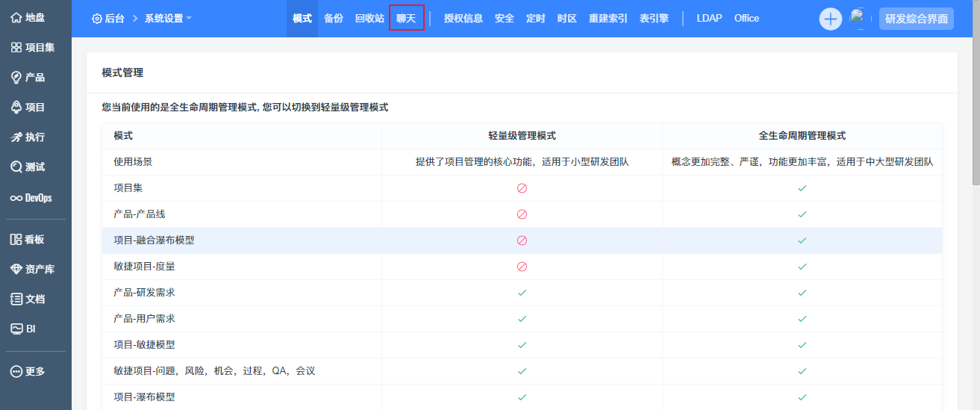The height and width of the screenshot is (410, 980).
Task: Click the 项目-瀑布模型 row label
Action: (144, 397)
